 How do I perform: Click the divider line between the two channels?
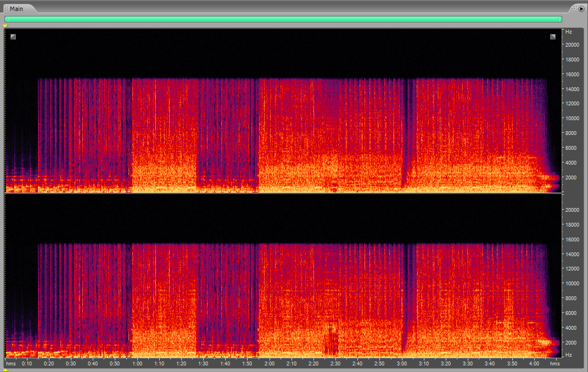[283, 193]
